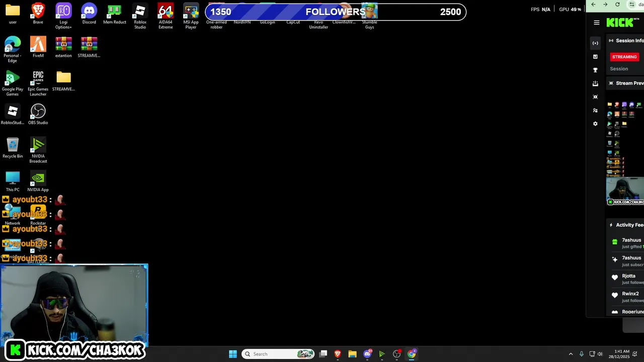Open the Brave browser desktop shortcut
This screenshot has height=362, width=644.
(x=38, y=14)
